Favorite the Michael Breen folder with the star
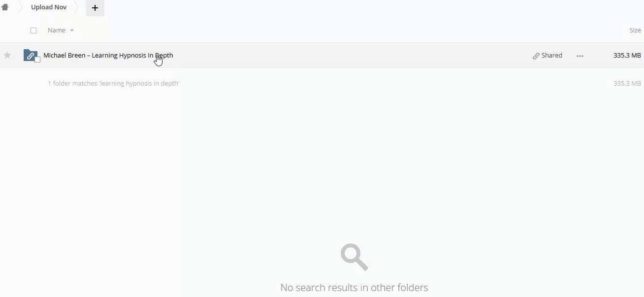This screenshot has height=297, width=644. [7, 55]
